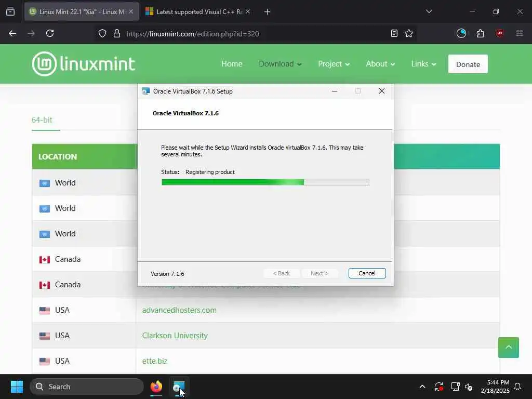Screen dimensions: 532x399
Task: Open the clock and date in taskbar
Action: 495,387
